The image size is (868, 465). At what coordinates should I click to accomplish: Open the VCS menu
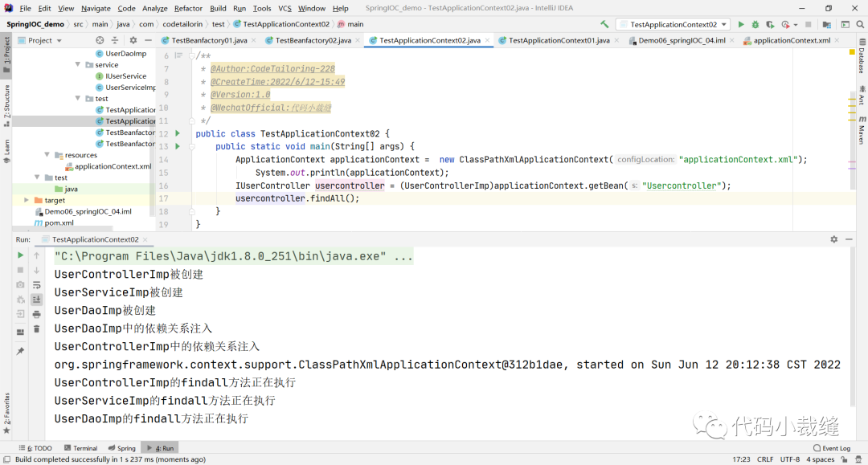click(x=285, y=8)
